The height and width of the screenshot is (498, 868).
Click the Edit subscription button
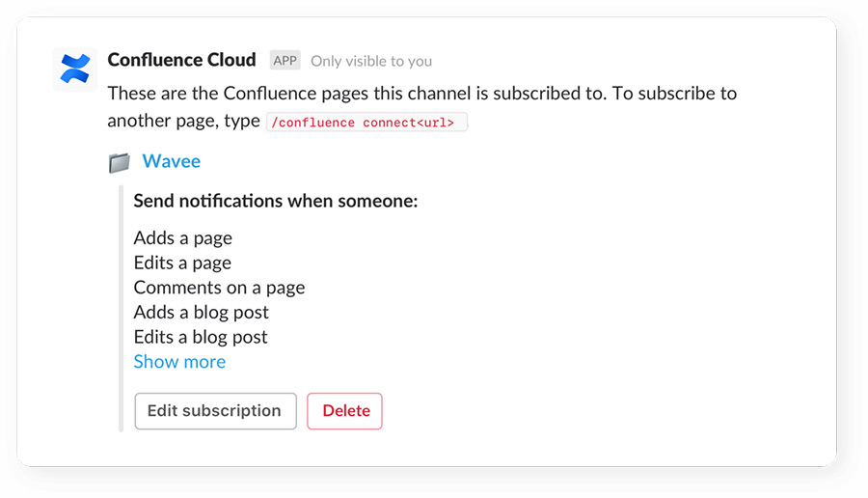215,411
